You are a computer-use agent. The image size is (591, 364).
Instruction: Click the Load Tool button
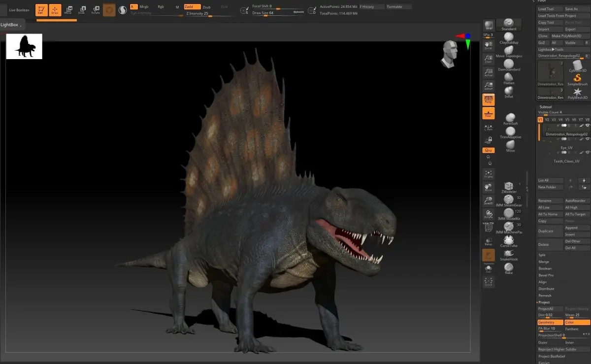(550, 9)
